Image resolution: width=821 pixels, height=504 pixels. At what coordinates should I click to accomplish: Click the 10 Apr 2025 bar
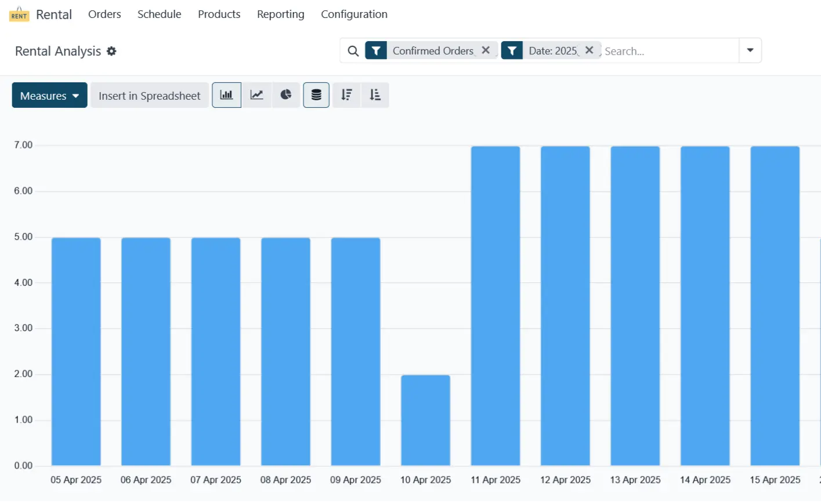pyautogui.click(x=425, y=420)
